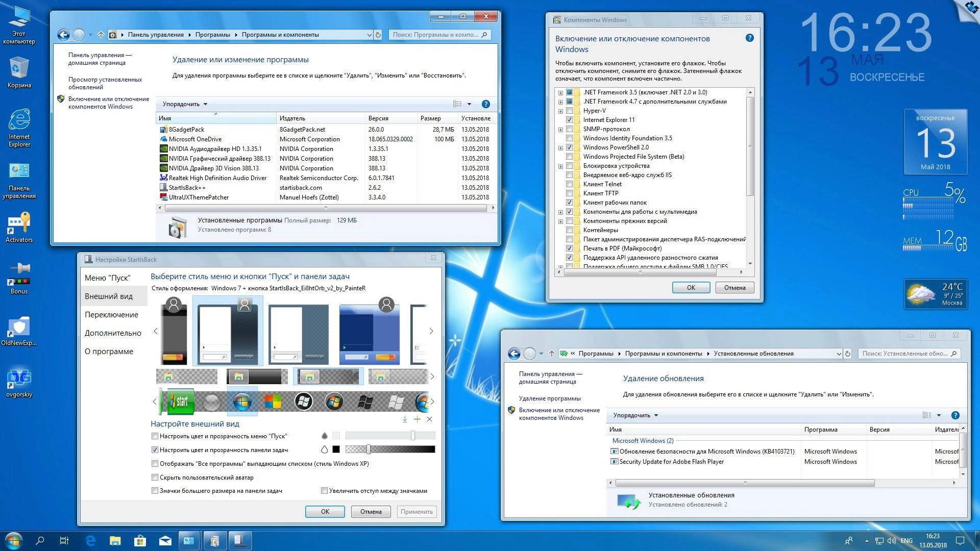This screenshot has width=980, height=551.
Task: Show next menu styles with right arrow
Action: point(431,331)
